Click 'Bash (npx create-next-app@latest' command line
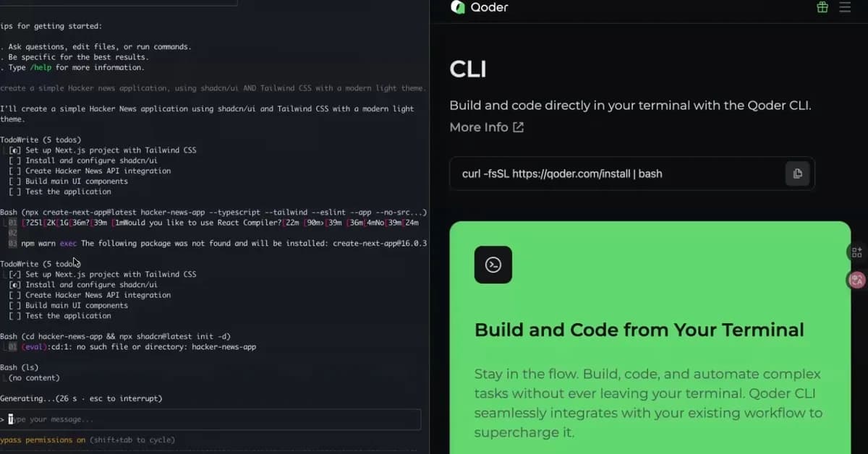 click(213, 213)
